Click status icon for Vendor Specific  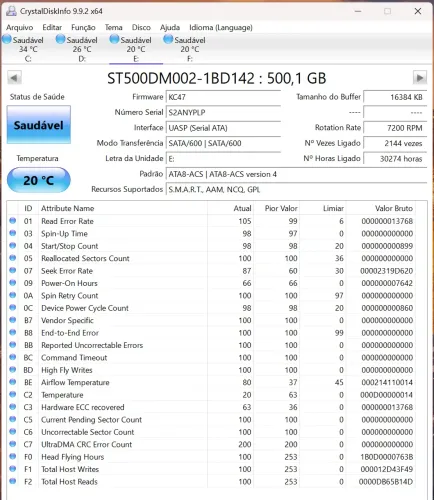coord(13,320)
